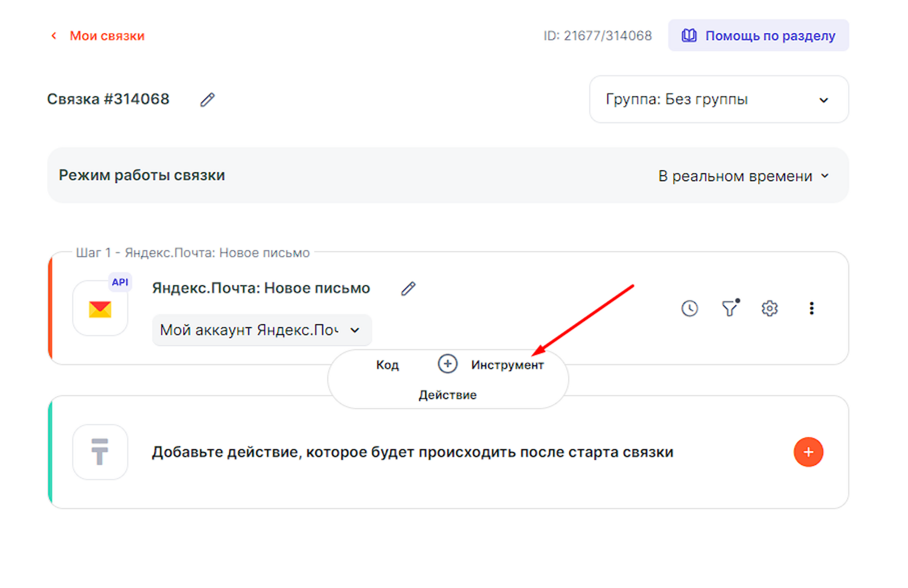Open the three-dot step menu
The image size is (908, 588).
[812, 308]
